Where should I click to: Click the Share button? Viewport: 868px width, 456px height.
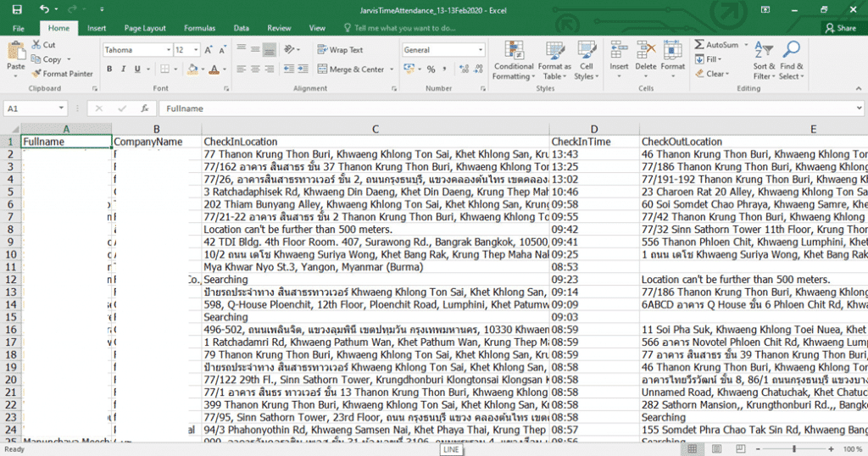pyautogui.click(x=840, y=28)
